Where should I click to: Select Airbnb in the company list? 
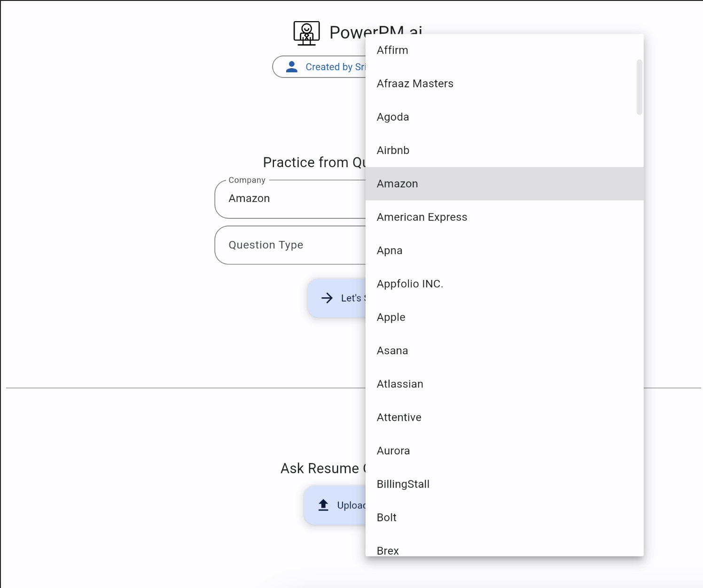pyautogui.click(x=505, y=150)
